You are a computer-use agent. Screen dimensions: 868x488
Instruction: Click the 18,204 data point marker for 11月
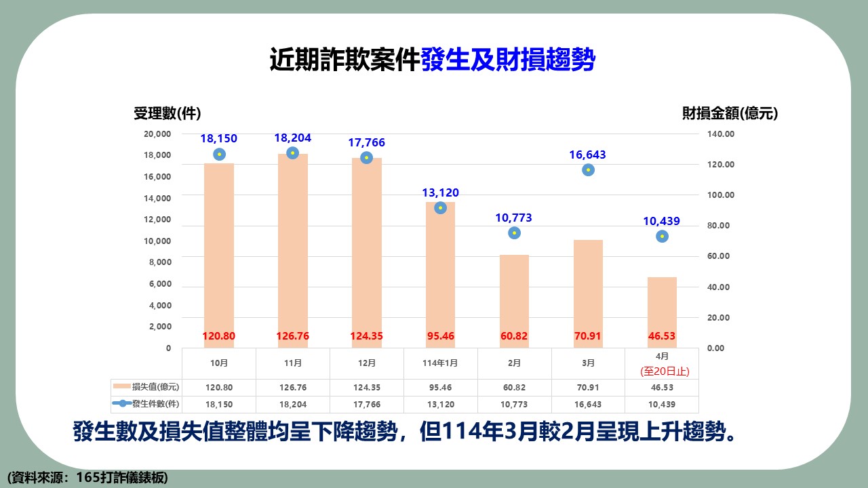pyautogui.click(x=293, y=153)
